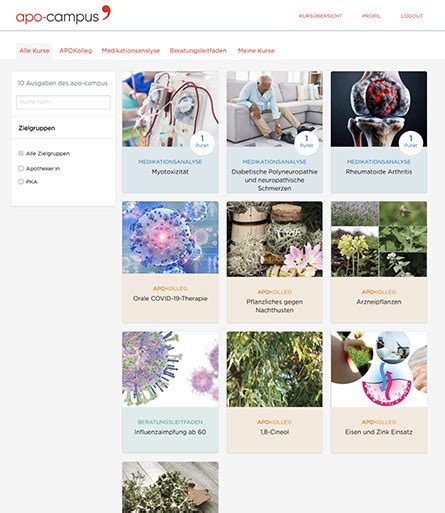This screenshot has height=513, width=445.
Task: Open the Orale COVID-19-Therapie course image
Action: (x=170, y=238)
